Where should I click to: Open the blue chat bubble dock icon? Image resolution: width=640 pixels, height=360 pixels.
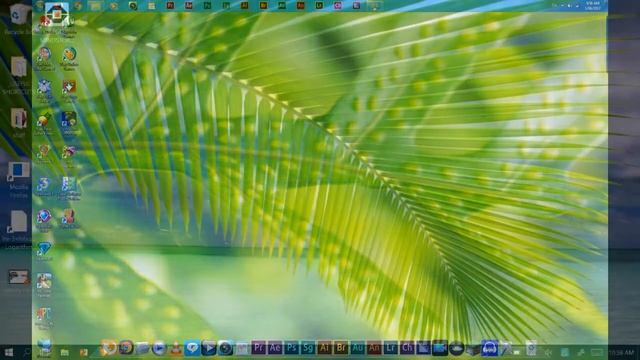(x=192, y=348)
